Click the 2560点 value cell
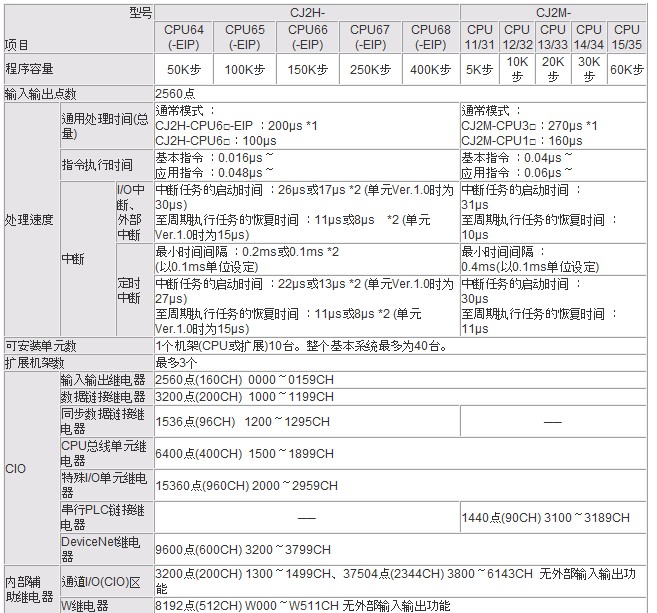This screenshot has width=657, height=613. click(400, 94)
